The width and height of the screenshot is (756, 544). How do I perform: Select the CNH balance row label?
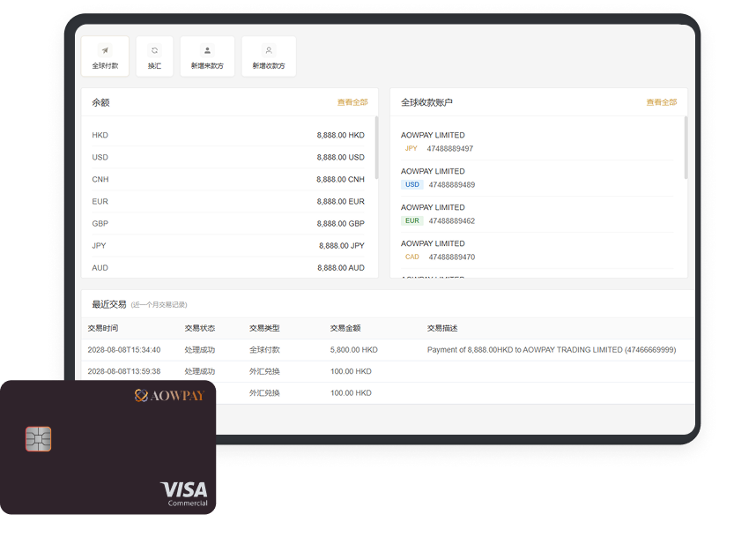pos(100,179)
